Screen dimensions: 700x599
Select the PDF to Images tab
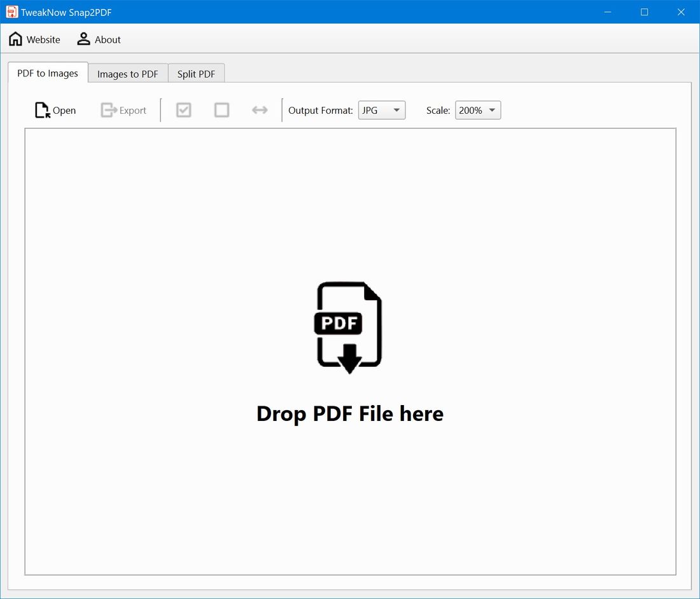(47, 72)
